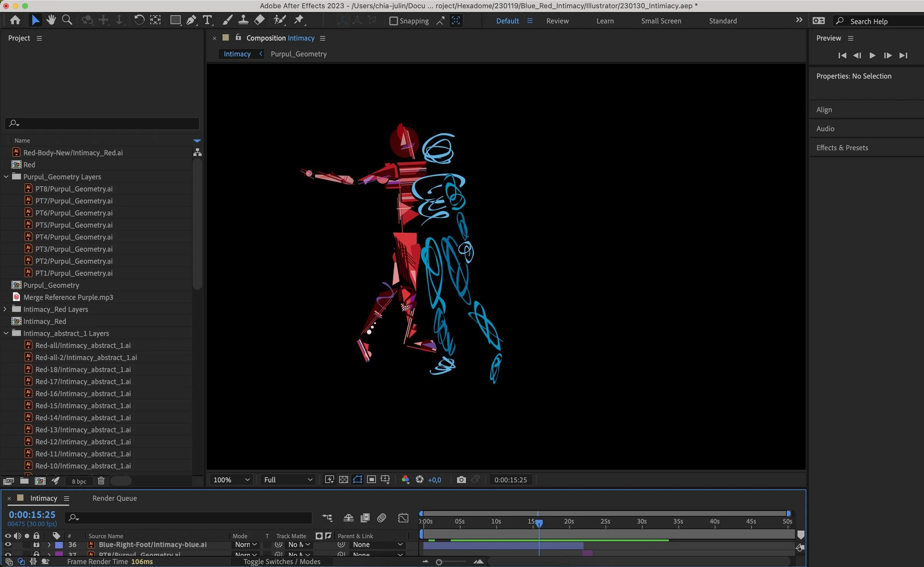Viewport: 924px width, 567px height.
Task: Click the Play button in Preview panel
Action: (872, 55)
